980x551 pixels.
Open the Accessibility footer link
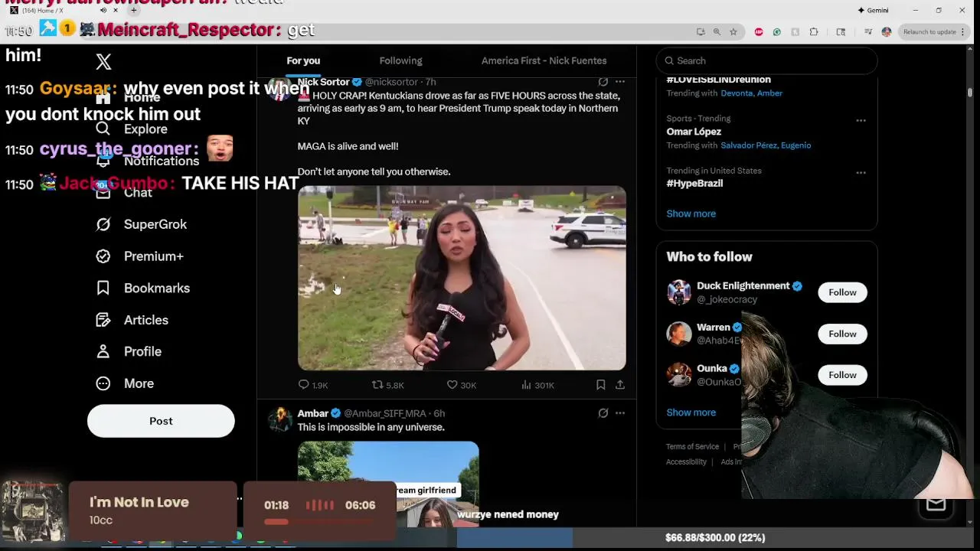686,462
